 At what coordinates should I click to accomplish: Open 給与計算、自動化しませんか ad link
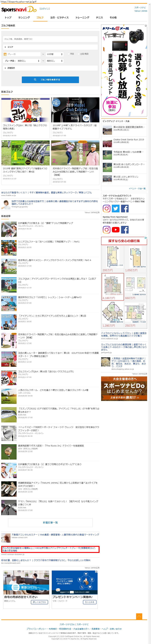(x=46, y=560)
